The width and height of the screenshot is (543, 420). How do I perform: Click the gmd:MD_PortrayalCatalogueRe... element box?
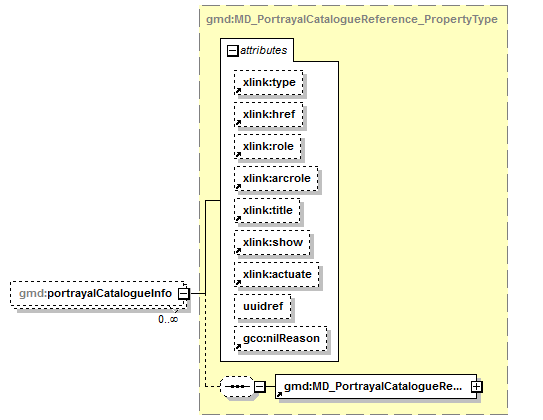tap(376, 386)
